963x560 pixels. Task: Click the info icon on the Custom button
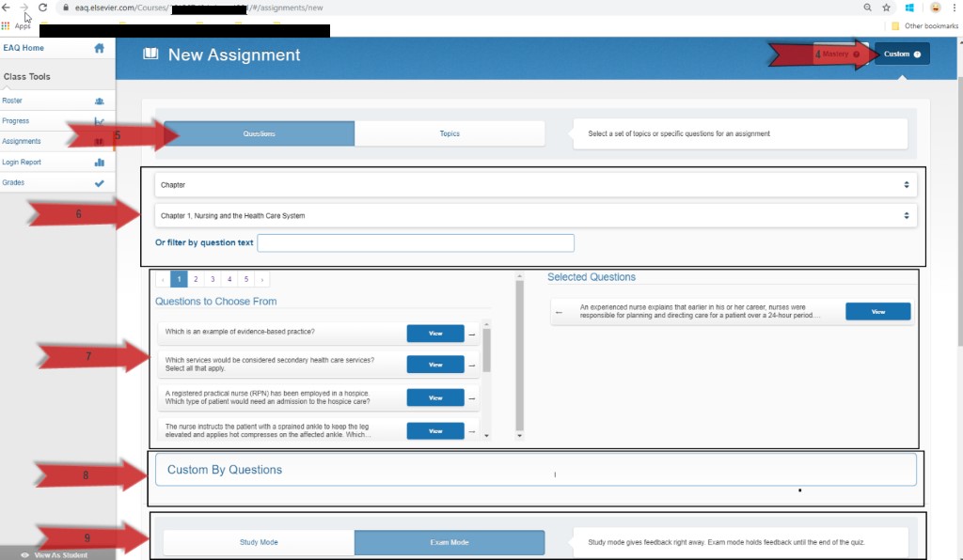(x=917, y=54)
